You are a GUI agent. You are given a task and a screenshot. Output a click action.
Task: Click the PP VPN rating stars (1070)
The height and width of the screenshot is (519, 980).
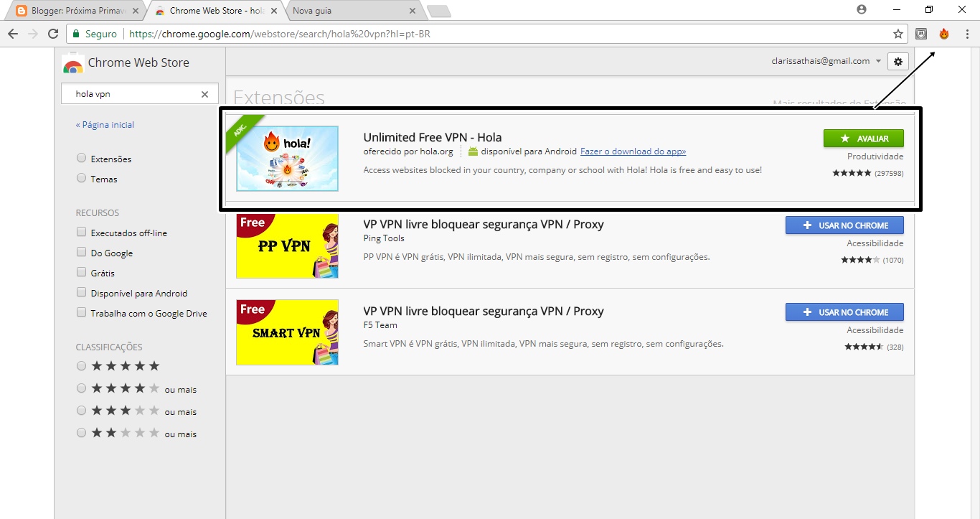click(x=861, y=260)
